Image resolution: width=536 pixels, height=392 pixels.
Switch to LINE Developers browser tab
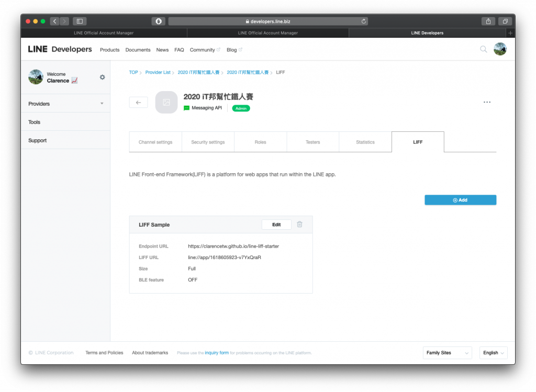427,33
